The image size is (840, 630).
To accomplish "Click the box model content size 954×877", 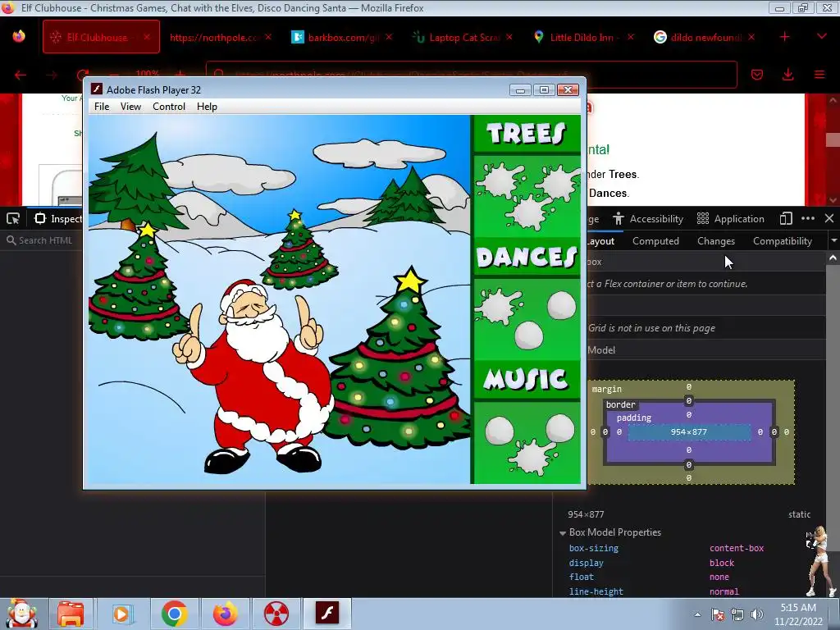I will click(x=689, y=431).
